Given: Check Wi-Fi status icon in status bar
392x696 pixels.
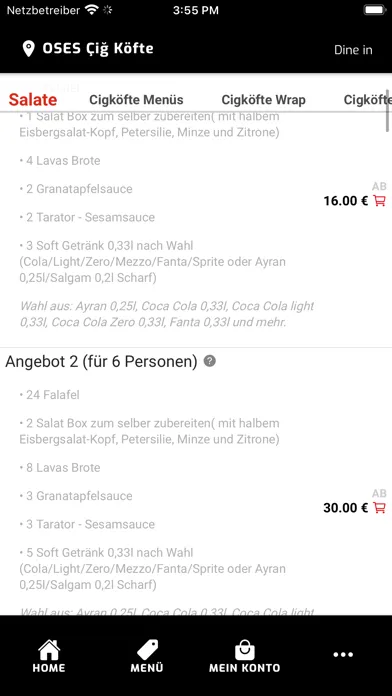Looking at the screenshot, I should coord(92,10).
